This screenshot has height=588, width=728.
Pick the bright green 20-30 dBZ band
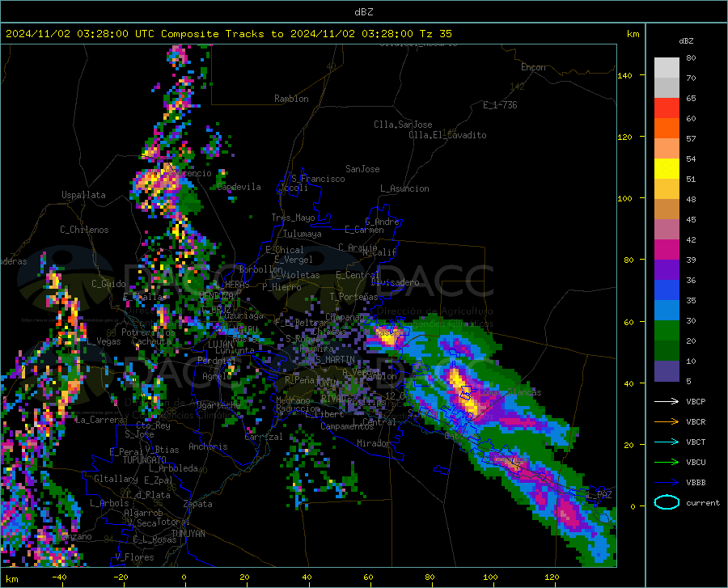click(x=667, y=331)
